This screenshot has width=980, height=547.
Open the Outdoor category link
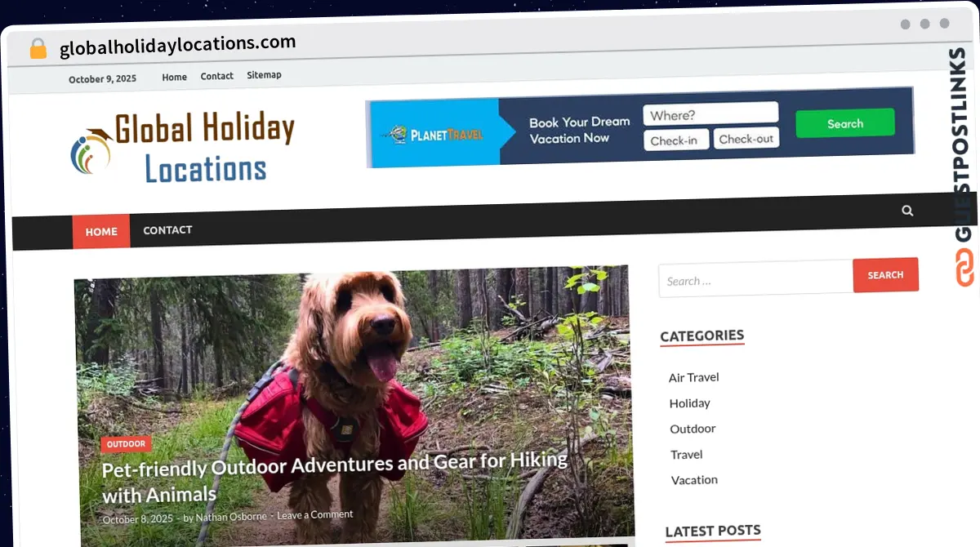pos(693,429)
